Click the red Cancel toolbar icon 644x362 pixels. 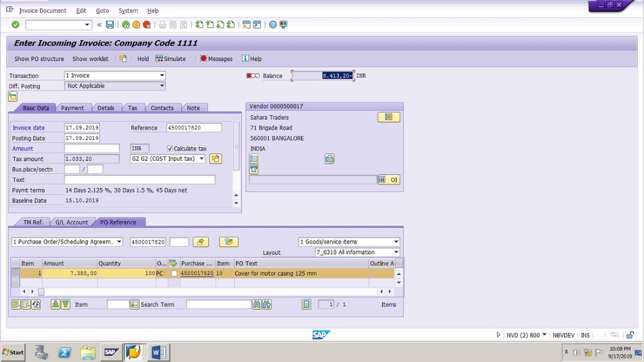point(147,25)
